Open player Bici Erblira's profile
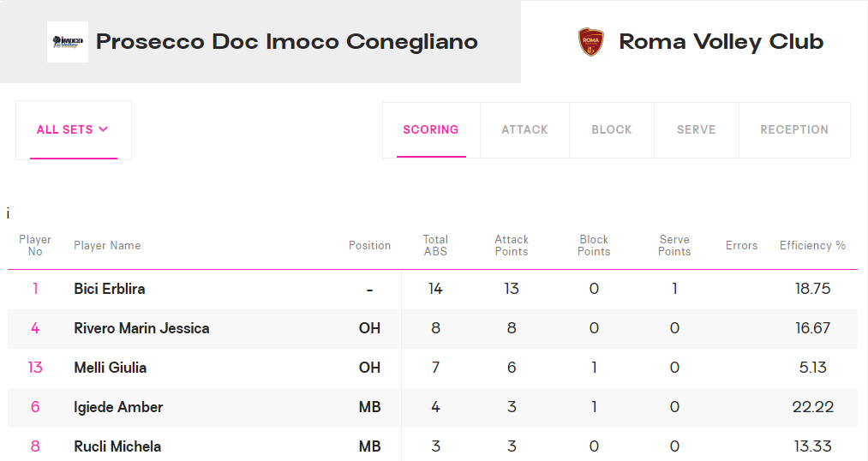 click(110, 289)
